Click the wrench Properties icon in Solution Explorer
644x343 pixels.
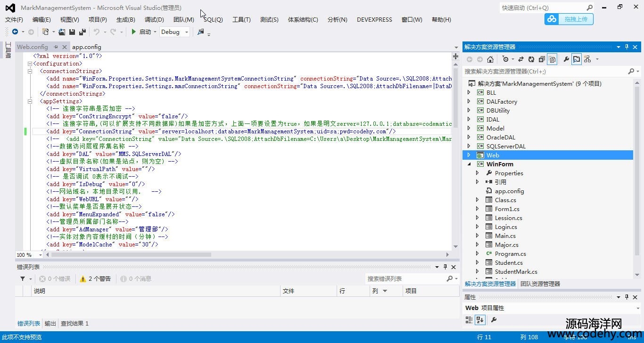[x=566, y=59]
